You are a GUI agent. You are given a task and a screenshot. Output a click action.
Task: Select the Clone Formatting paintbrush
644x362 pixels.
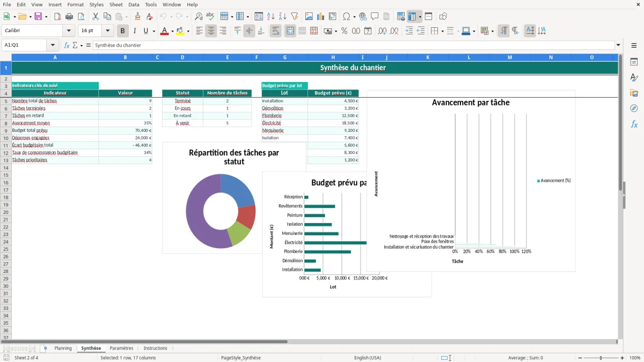[x=138, y=17]
